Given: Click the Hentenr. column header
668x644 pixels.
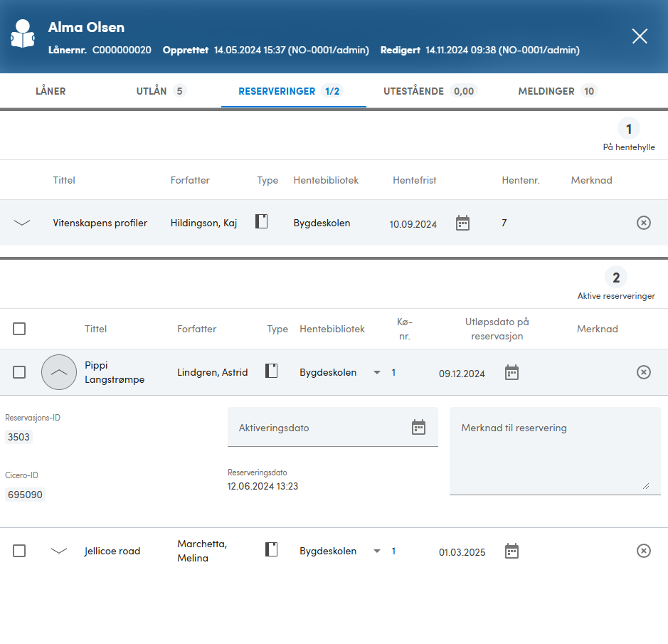Looking at the screenshot, I should click(520, 180).
